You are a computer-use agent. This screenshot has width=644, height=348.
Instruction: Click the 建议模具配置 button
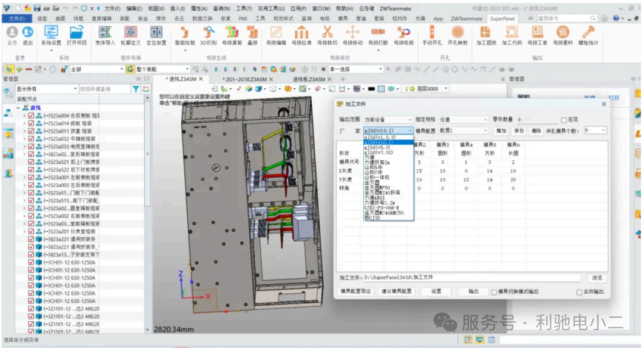pos(397,291)
